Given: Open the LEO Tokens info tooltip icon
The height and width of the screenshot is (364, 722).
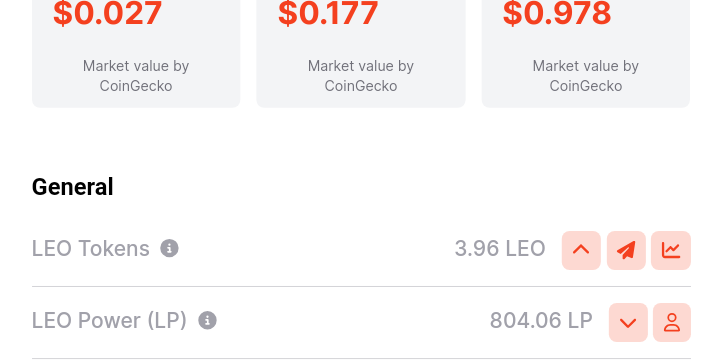Looking at the screenshot, I should click(x=169, y=248).
